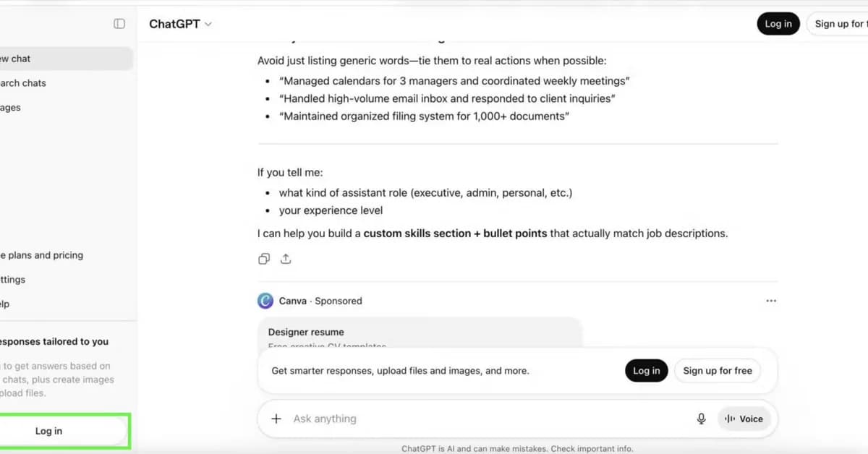Image resolution: width=868 pixels, height=454 pixels.
Task: Click the top Log in button
Action: point(778,23)
